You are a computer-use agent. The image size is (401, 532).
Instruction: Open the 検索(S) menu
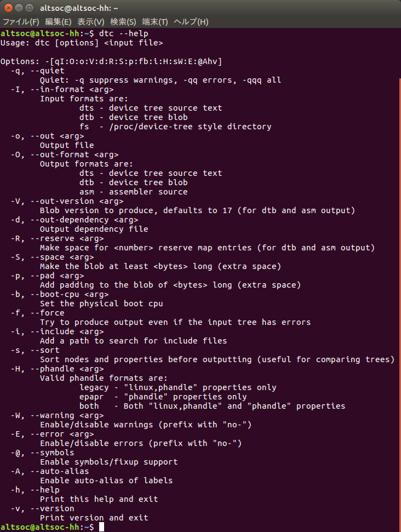coord(123,22)
